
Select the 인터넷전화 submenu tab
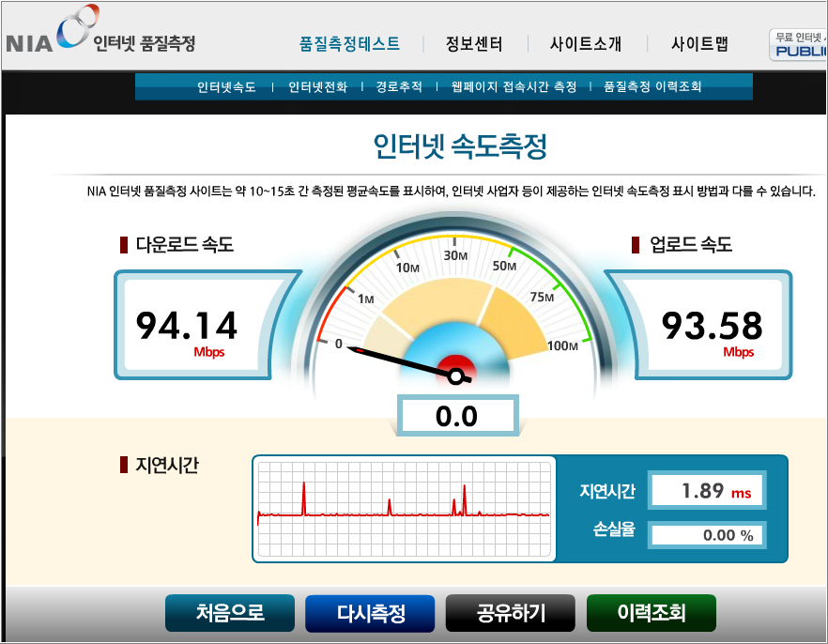tap(318, 86)
